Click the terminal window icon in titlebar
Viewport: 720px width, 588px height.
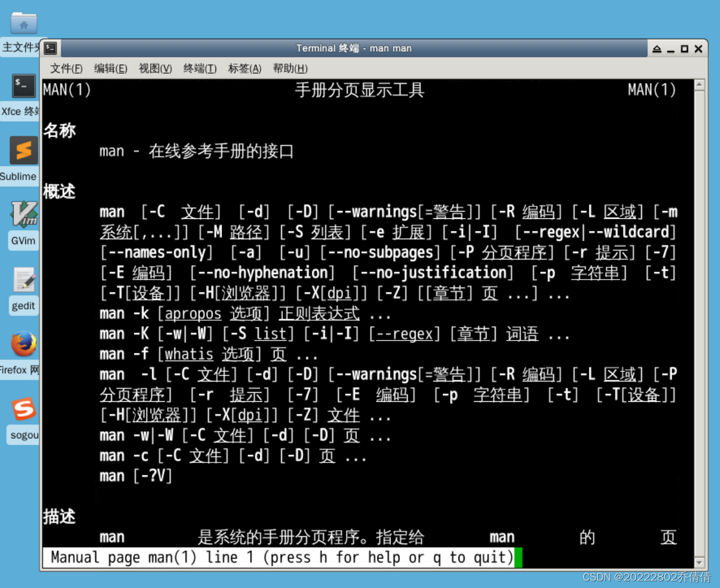(x=50, y=48)
